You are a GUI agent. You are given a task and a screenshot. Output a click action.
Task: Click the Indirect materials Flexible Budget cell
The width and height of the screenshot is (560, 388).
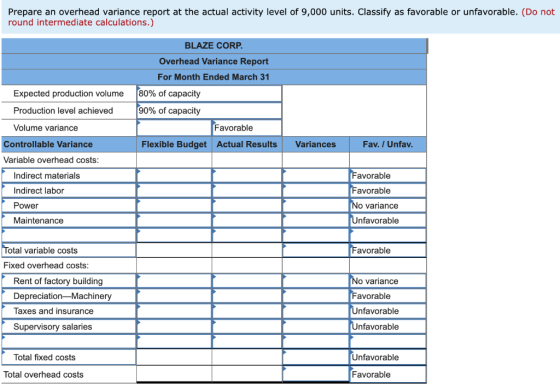pos(174,176)
